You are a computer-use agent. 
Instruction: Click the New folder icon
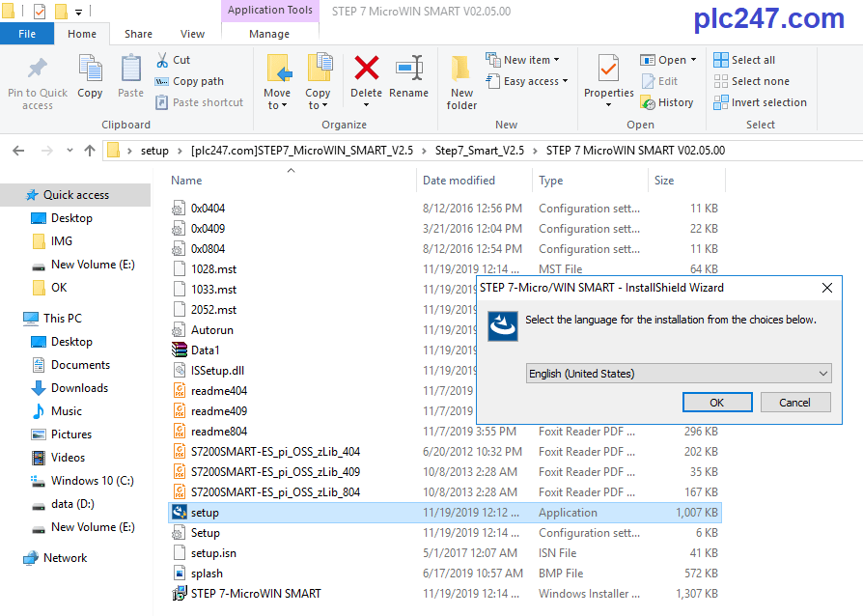[461, 69]
